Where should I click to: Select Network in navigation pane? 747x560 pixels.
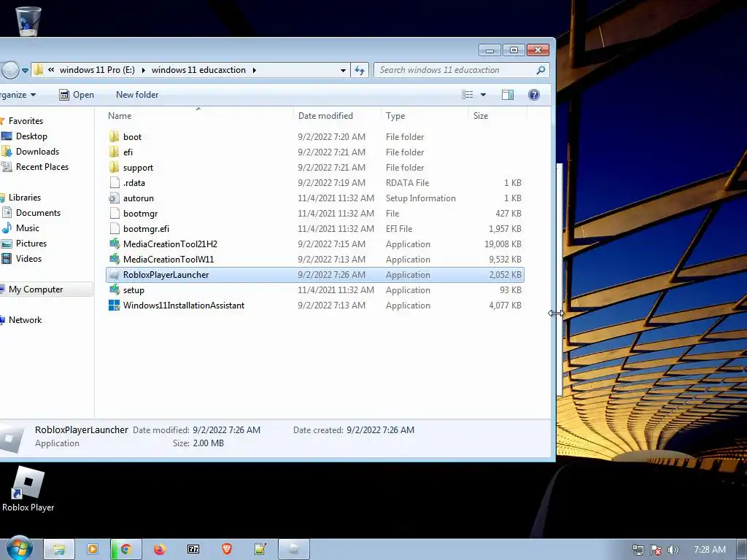(25, 320)
